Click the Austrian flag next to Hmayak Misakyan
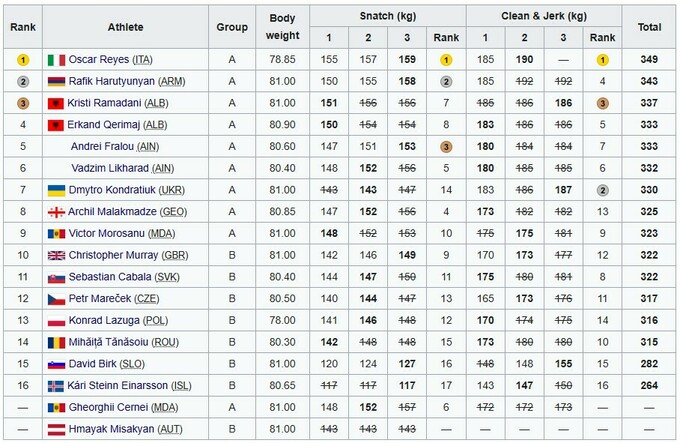The width and height of the screenshot is (680, 443). click(56, 429)
